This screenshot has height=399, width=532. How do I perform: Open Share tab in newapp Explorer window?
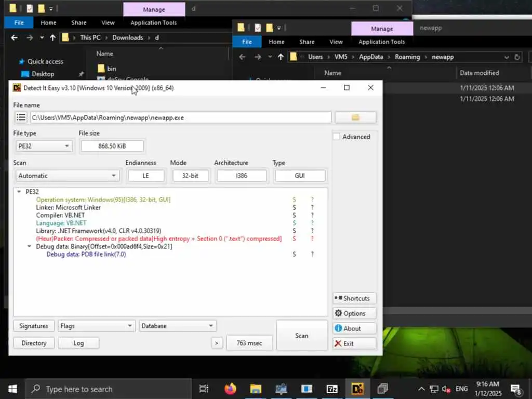tap(307, 42)
